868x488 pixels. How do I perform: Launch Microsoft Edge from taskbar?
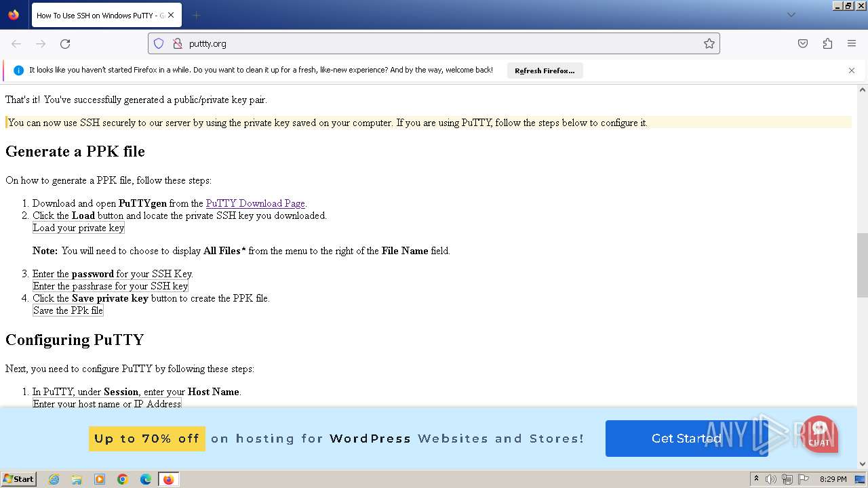146,479
